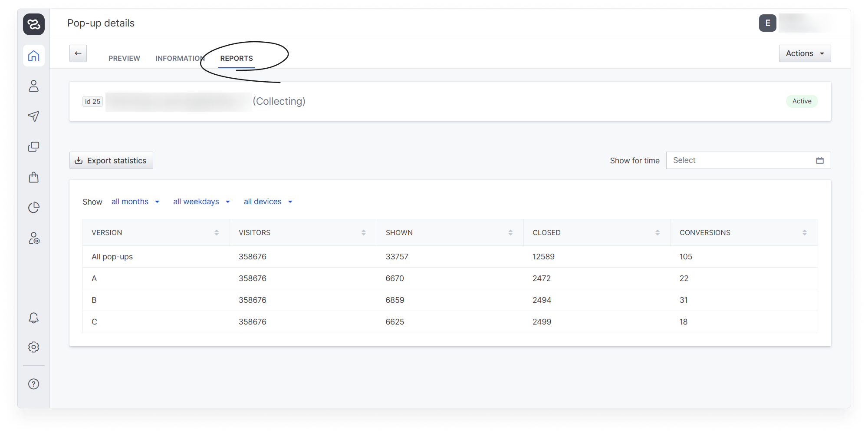Sort table by Visitors column
This screenshot has width=868, height=434.
click(363, 233)
